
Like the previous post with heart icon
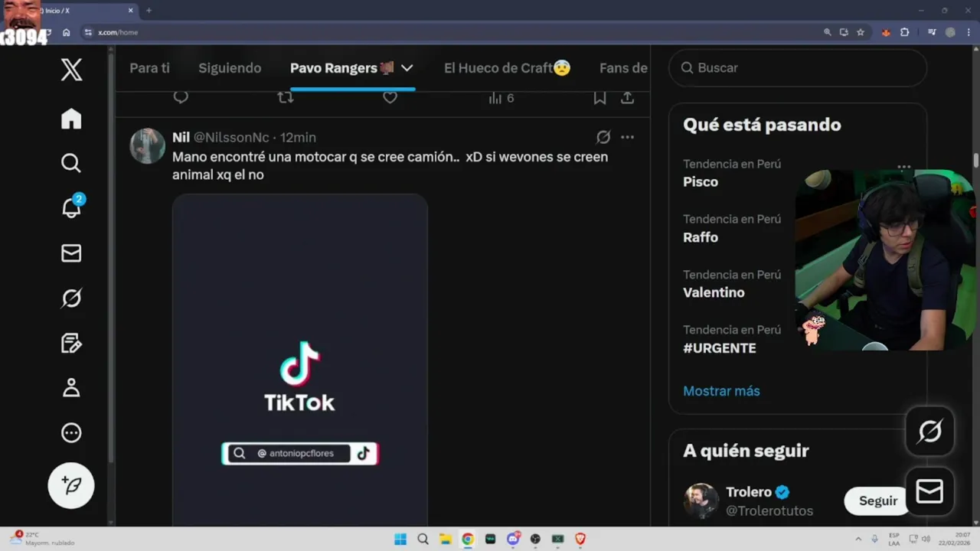pos(390,97)
